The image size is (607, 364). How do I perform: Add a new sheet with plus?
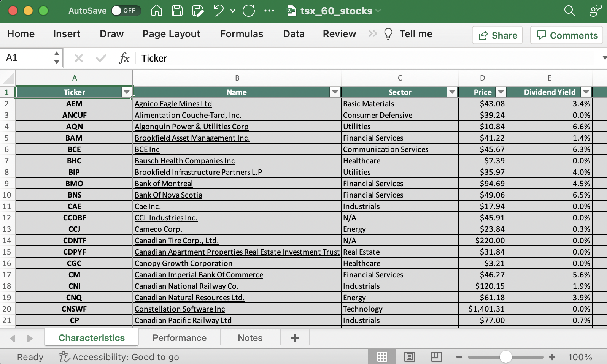point(295,338)
